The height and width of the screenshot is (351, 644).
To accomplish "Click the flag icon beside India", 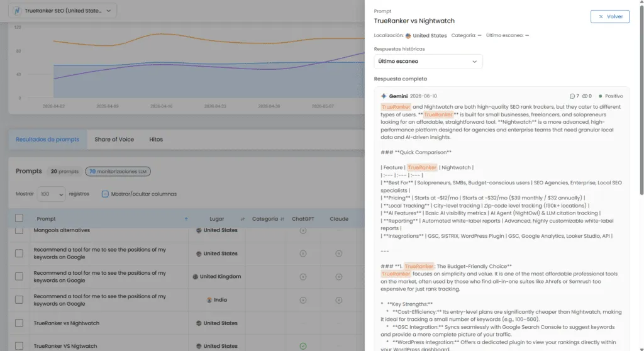I will [x=209, y=300].
